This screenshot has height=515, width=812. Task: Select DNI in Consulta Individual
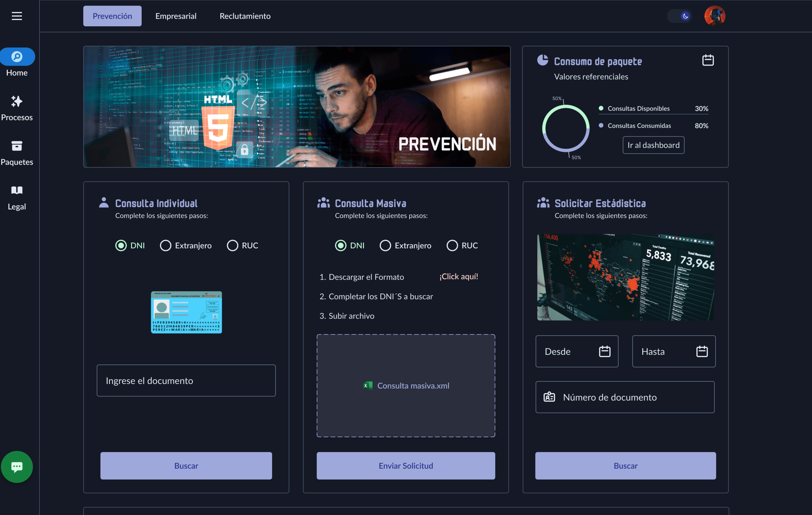[x=121, y=245]
